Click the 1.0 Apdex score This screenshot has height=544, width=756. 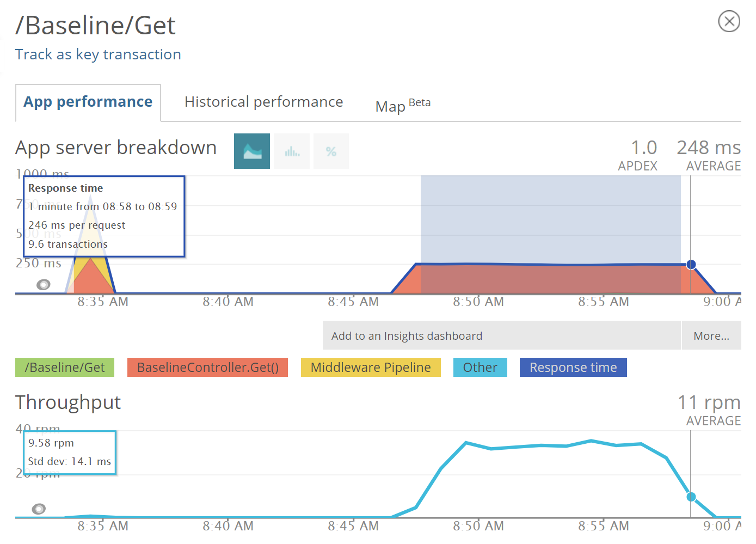point(644,148)
